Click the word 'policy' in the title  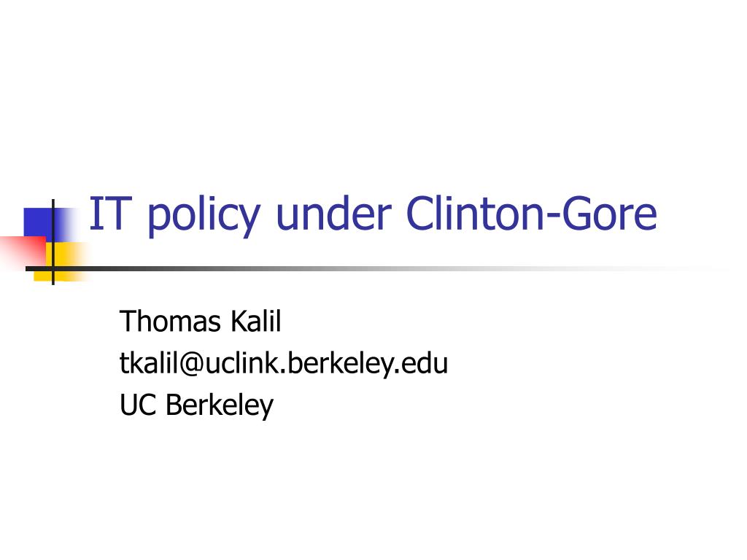click(x=204, y=215)
